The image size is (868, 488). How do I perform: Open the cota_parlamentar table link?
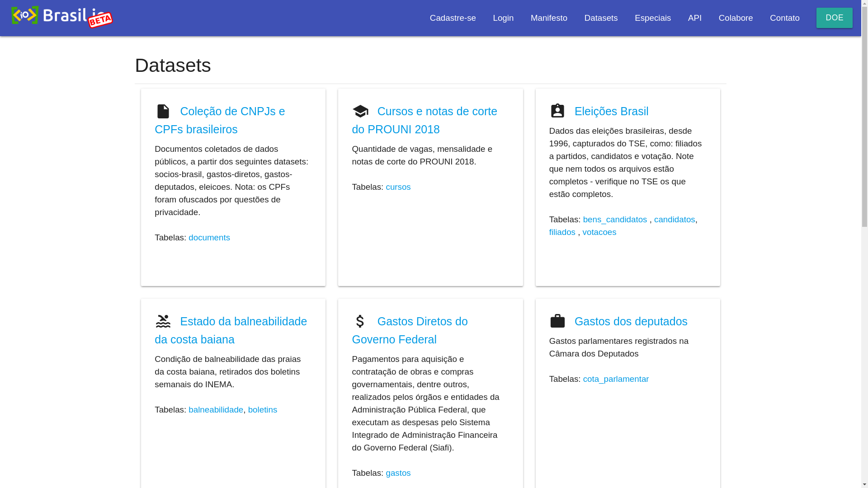(x=615, y=379)
